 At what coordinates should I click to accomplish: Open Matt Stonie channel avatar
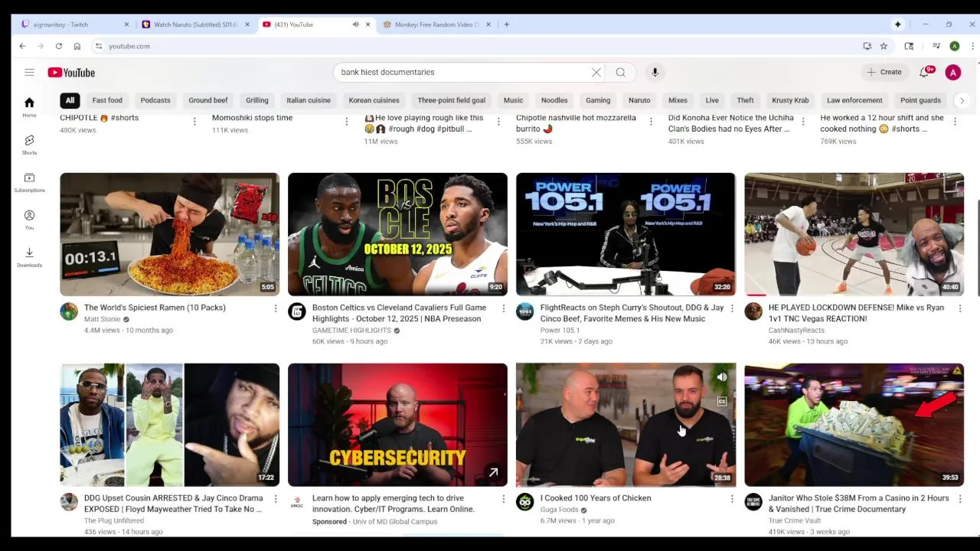[69, 311]
